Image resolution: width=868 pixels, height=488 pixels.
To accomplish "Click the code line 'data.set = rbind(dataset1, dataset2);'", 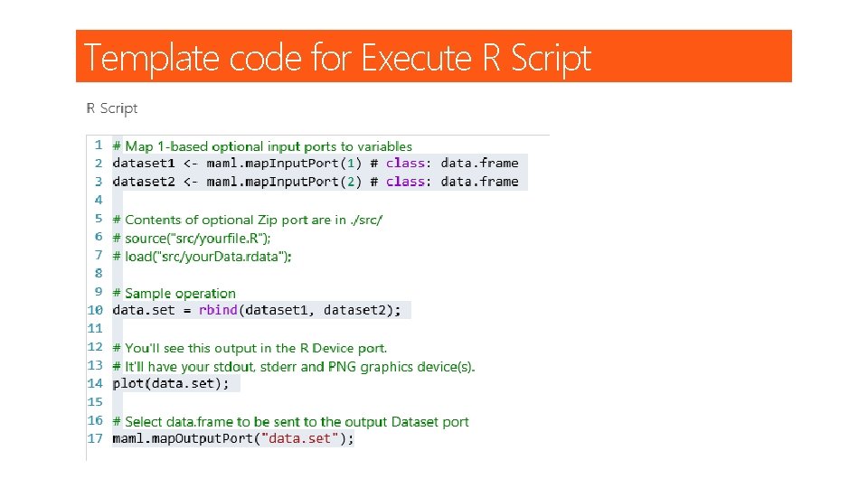I will click(x=256, y=310).
